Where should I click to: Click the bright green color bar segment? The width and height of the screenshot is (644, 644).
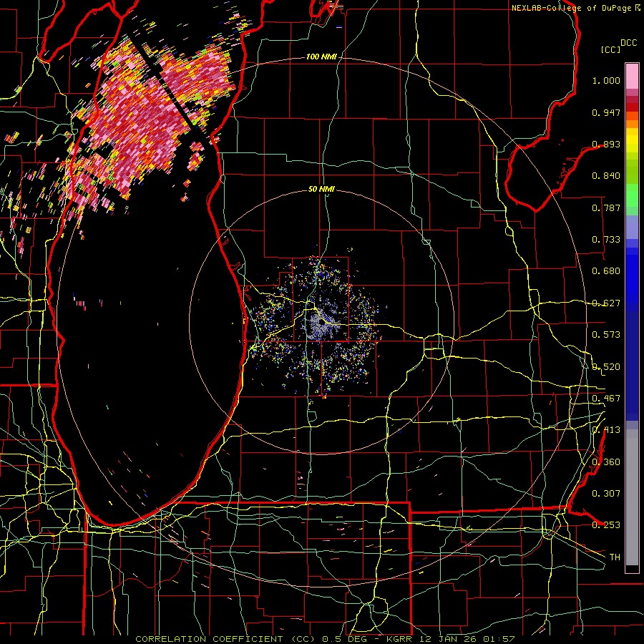(x=632, y=195)
